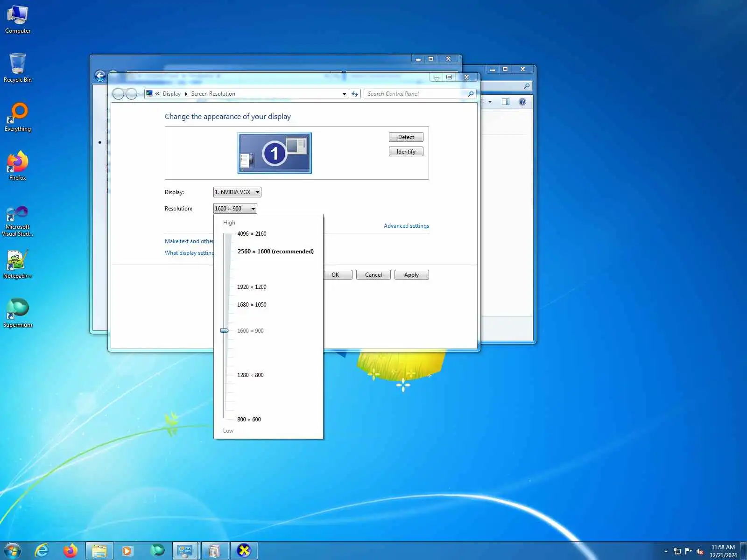This screenshot has width=747, height=560.
Task: Click the Screen Resolution breadcrumb
Action: click(213, 94)
